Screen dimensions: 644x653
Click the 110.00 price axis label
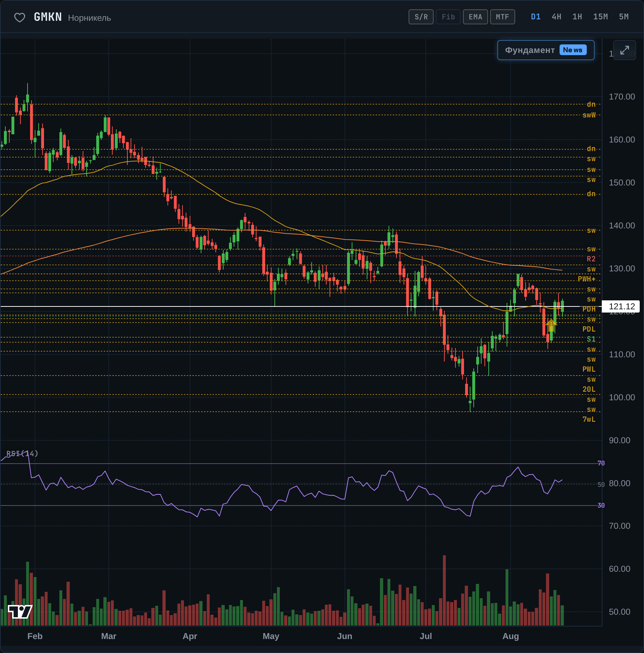[622, 354]
